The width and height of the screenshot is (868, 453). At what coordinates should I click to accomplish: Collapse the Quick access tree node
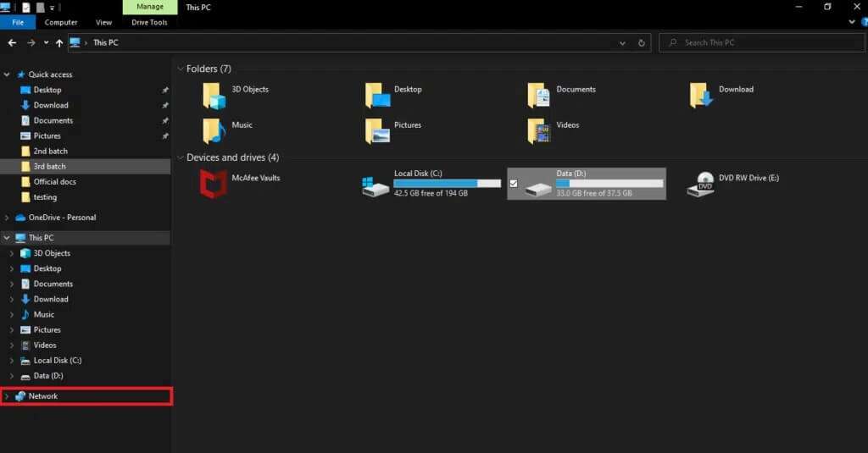7,75
